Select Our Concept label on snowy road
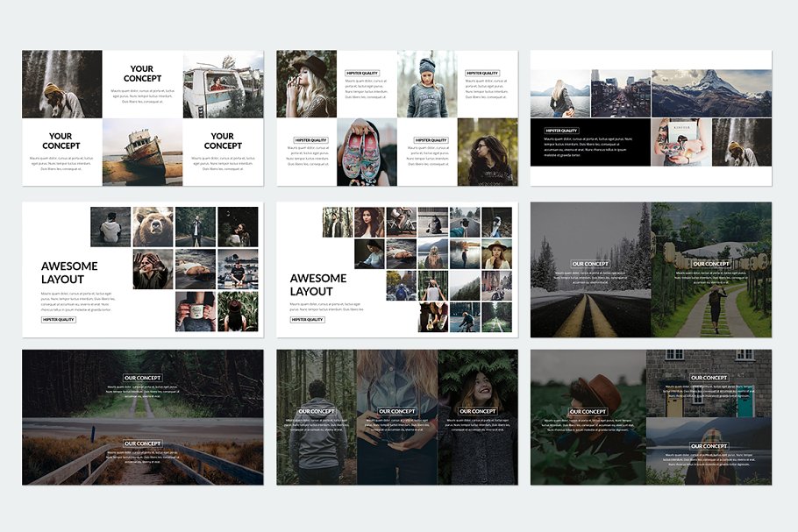The height and width of the screenshot is (532, 798). coord(589,264)
